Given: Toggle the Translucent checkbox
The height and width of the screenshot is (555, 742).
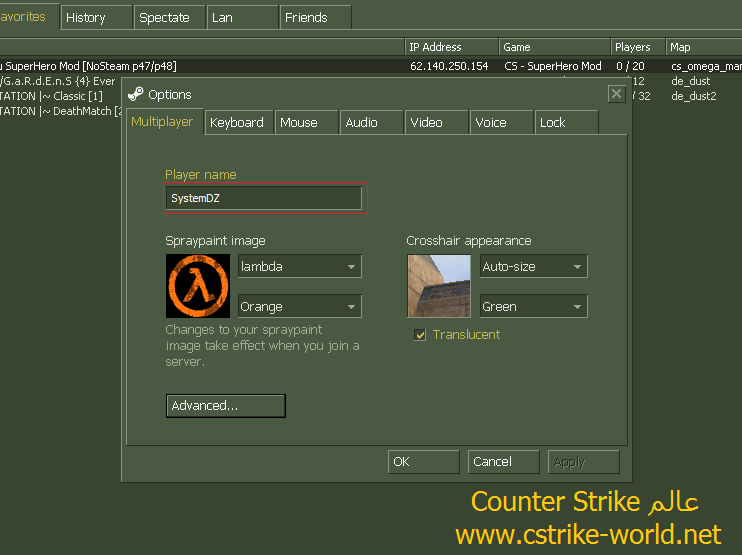Looking at the screenshot, I should pos(420,335).
